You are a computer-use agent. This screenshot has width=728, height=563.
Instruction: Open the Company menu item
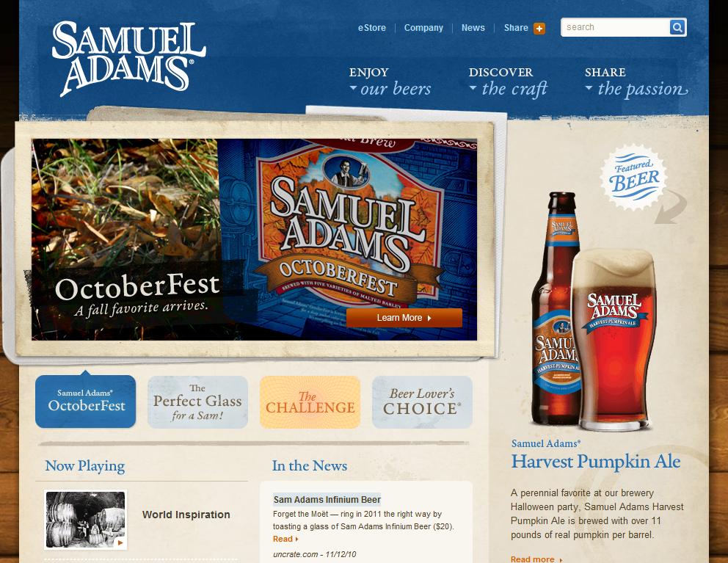pyautogui.click(x=423, y=28)
